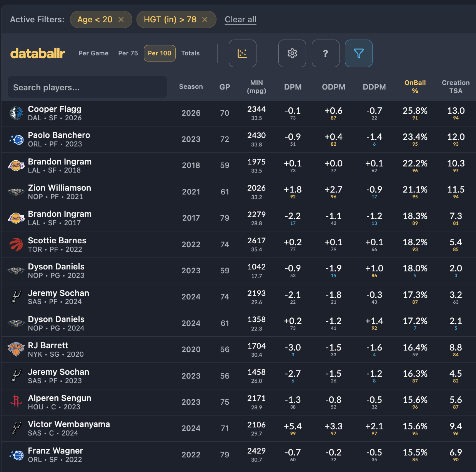Sort by OnBall % column header

[x=415, y=87]
